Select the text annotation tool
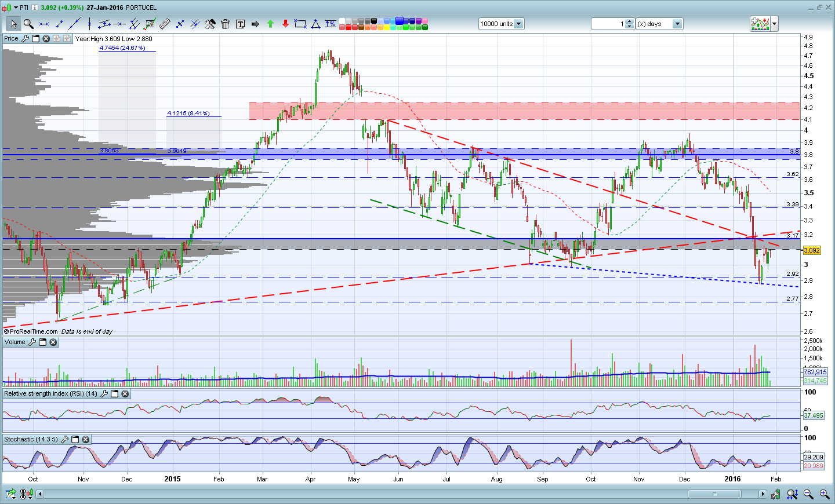The image size is (835, 504). tap(240, 24)
